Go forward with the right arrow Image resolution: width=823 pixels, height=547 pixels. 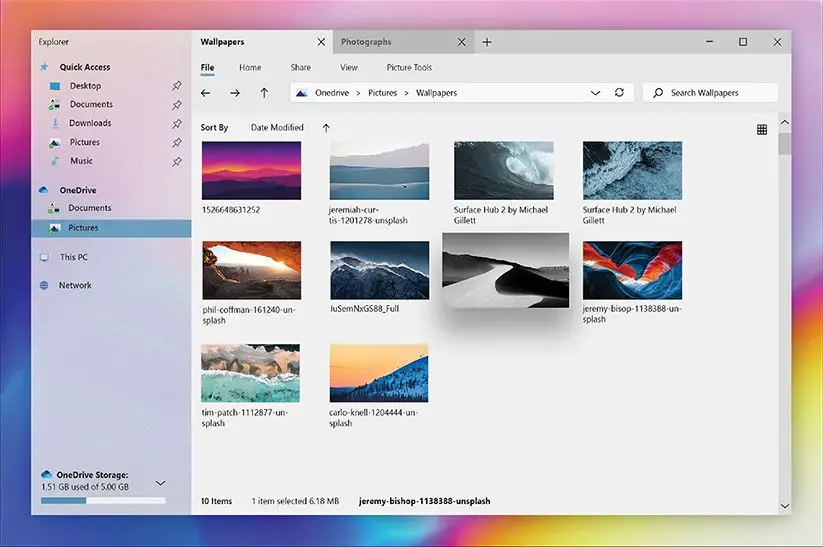point(235,93)
